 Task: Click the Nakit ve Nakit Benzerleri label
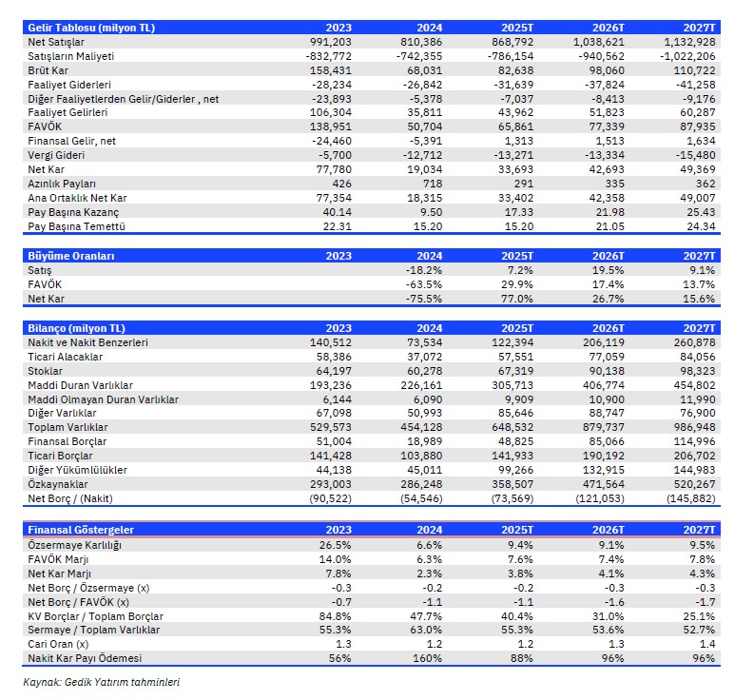(x=88, y=342)
